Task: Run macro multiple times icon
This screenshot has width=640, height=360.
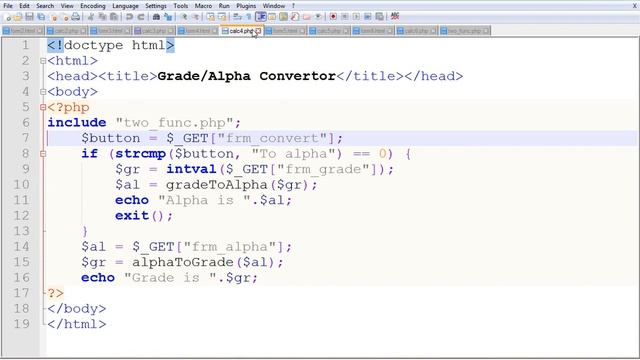Action: click(367, 17)
